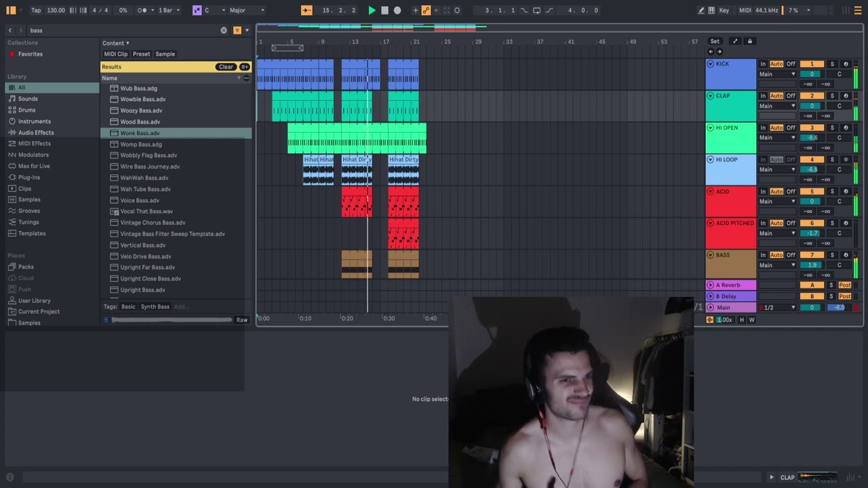Screen dimensions: 868x488
Task: Unfold the KICK track
Action: point(710,64)
